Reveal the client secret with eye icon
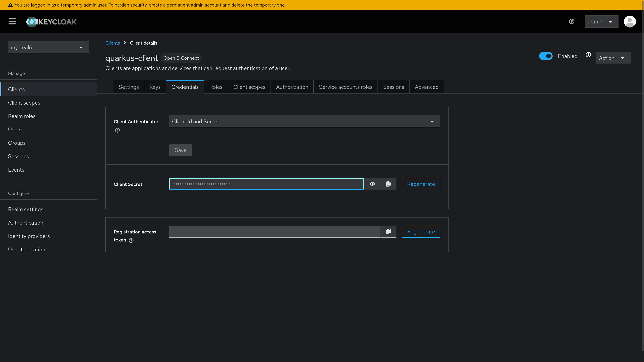 point(372,184)
